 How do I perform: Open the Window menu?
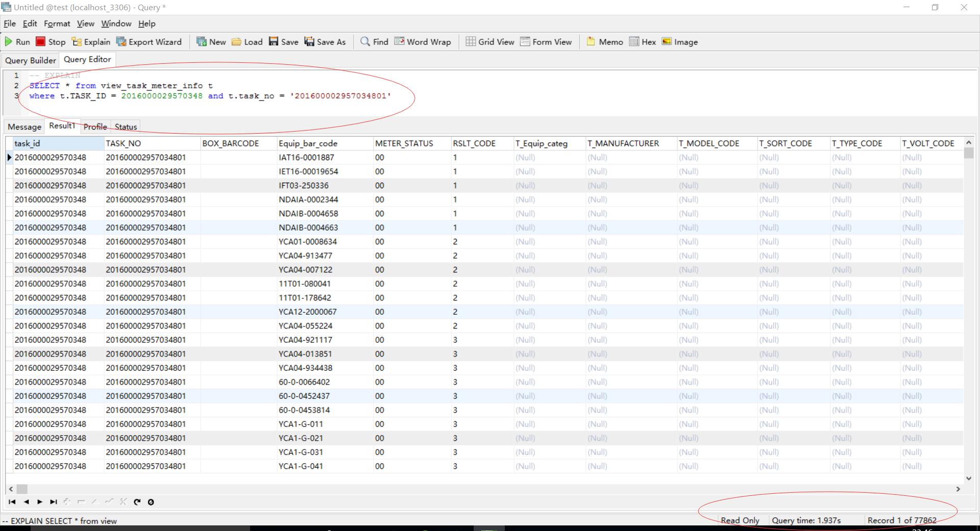tap(116, 23)
